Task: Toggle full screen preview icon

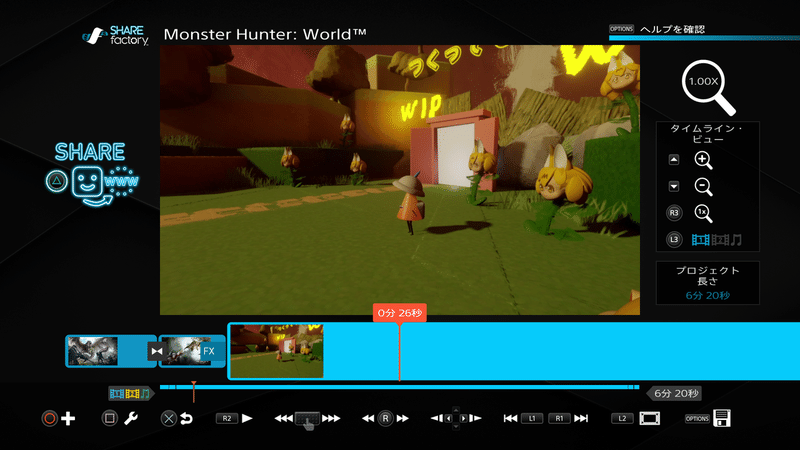Action: tap(649, 418)
